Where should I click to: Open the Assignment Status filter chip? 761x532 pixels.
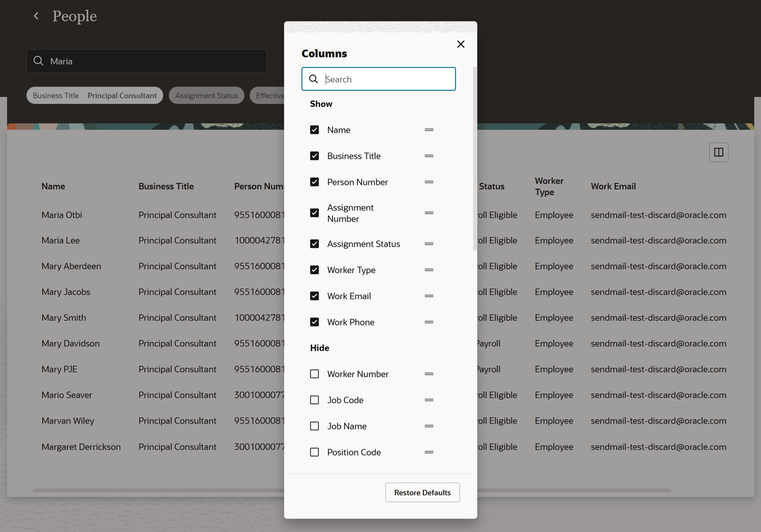click(x=206, y=95)
